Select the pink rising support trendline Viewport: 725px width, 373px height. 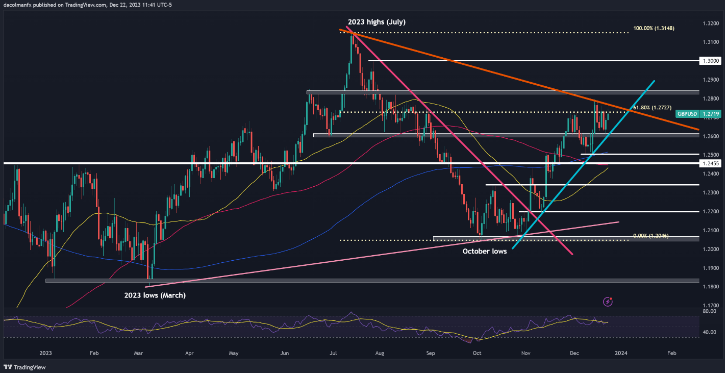383,255
